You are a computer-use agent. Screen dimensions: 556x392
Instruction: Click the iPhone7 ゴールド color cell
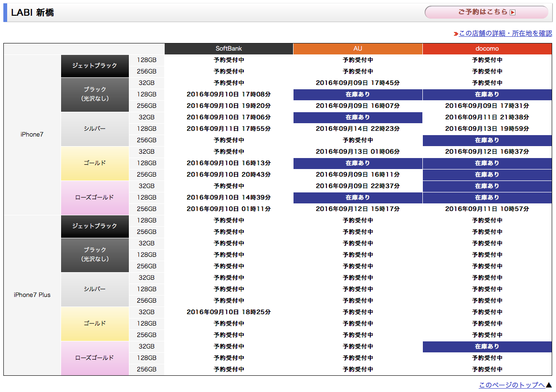[94, 163]
